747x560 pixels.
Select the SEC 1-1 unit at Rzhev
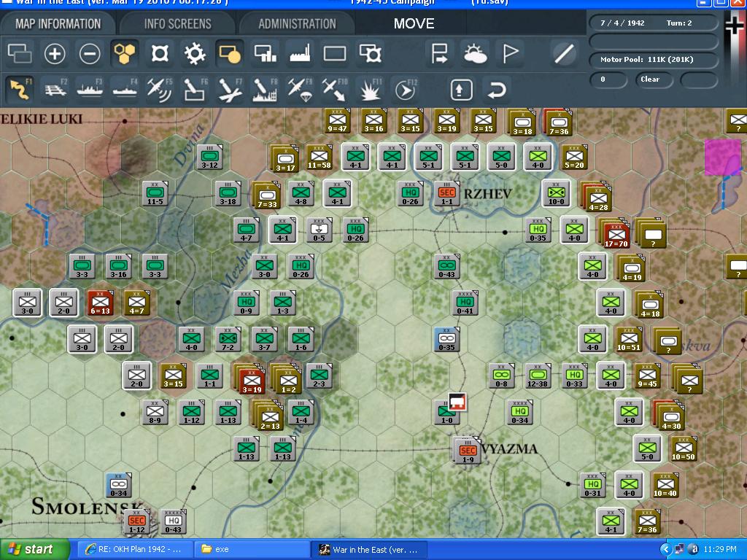click(x=446, y=192)
